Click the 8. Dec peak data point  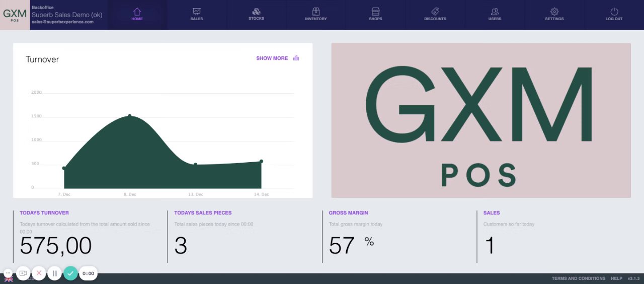pos(129,116)
